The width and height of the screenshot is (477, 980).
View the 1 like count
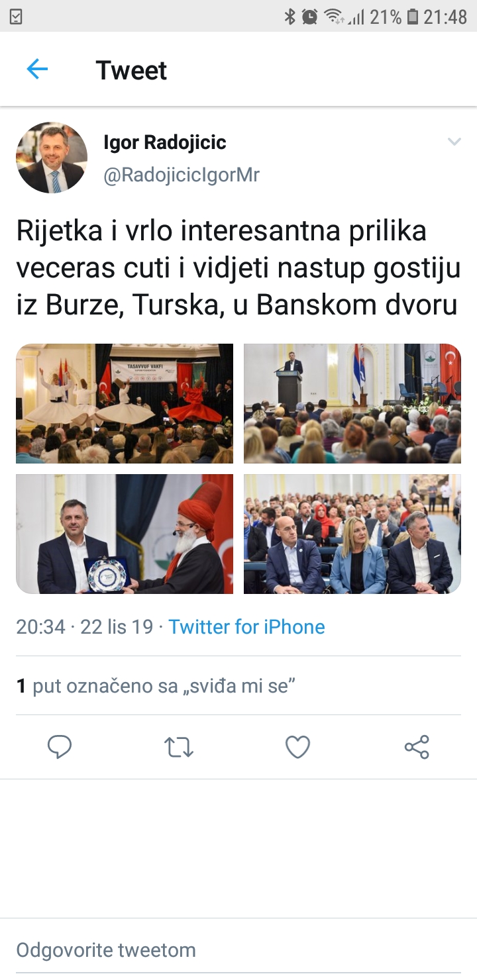156,686
